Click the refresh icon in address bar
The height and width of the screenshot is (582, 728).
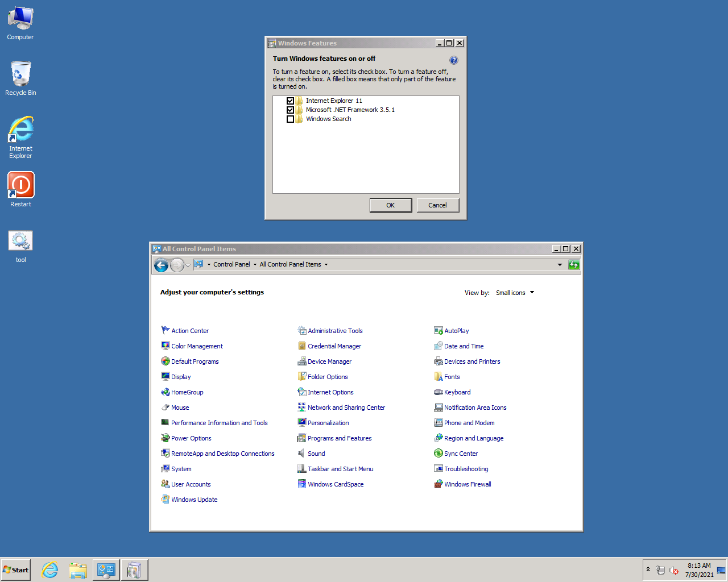coord(574,265)
